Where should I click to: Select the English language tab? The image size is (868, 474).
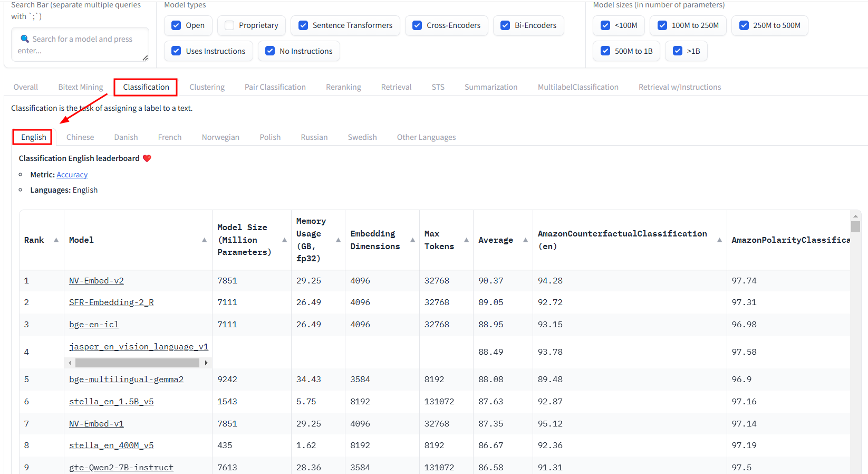pyautogui.click(x=34, y=137)
